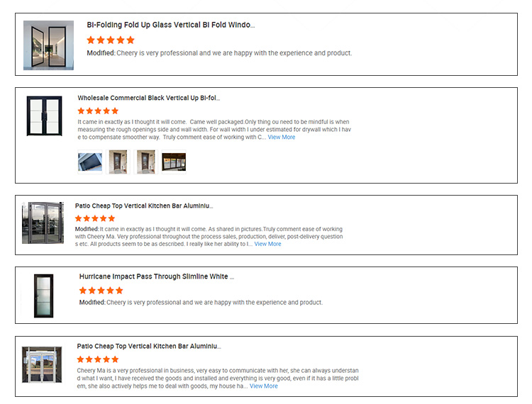Open the second review photo in the Wholesale Commercial review
This screenshot has height=404, width=532.
[118, 162]
